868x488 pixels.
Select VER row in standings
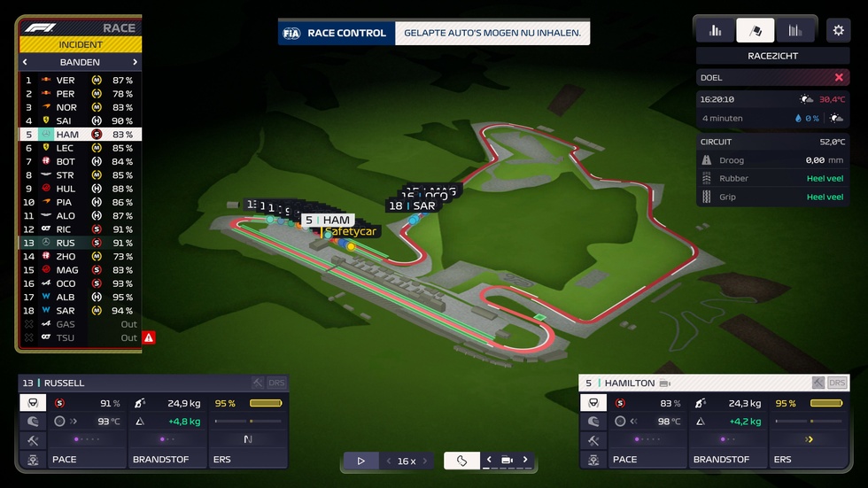81,81
